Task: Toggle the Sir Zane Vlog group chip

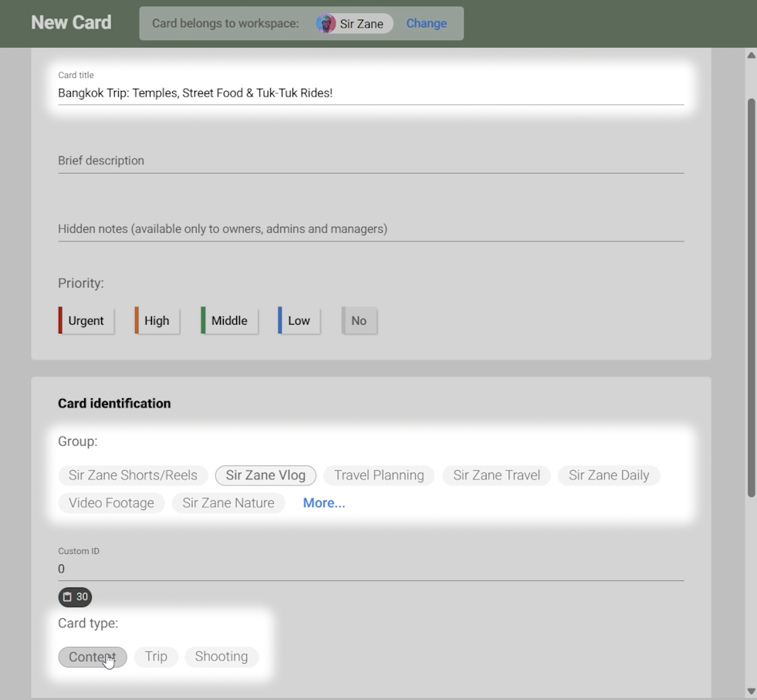Action: click(265, 475)
